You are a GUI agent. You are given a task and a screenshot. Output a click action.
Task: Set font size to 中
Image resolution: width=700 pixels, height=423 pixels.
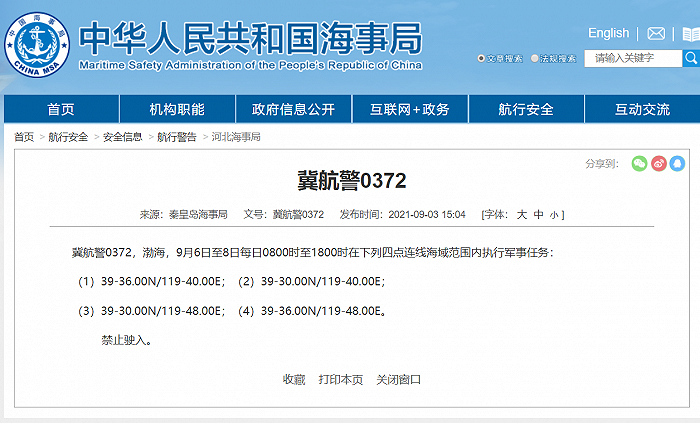539,215
